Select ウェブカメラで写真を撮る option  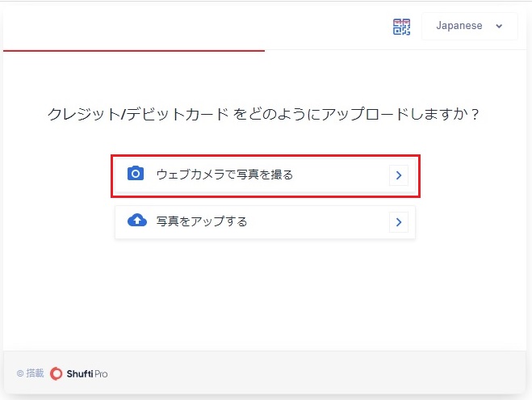266,175
